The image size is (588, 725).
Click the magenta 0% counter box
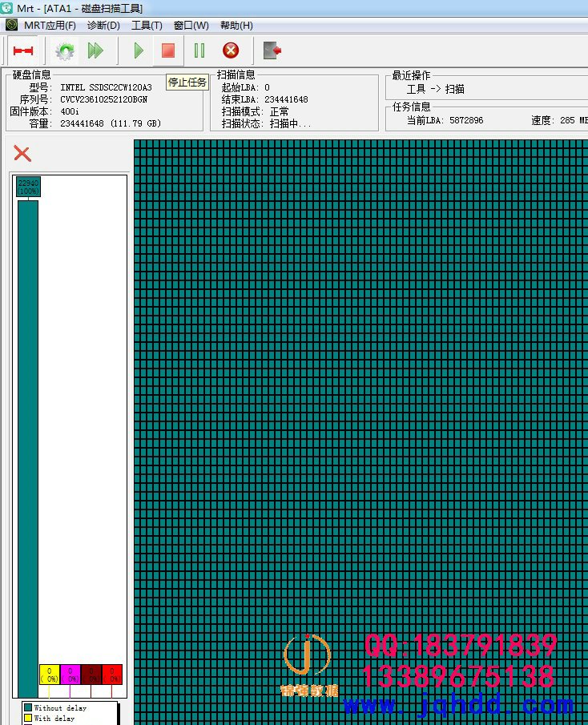pyautogui.click(x=70, y=675)
